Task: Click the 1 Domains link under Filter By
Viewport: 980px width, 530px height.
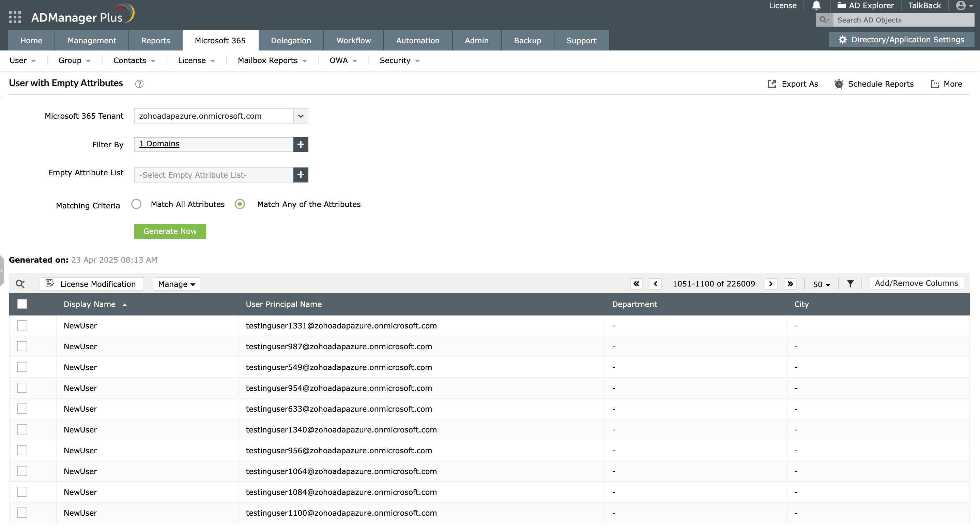Action: [159, 144]
